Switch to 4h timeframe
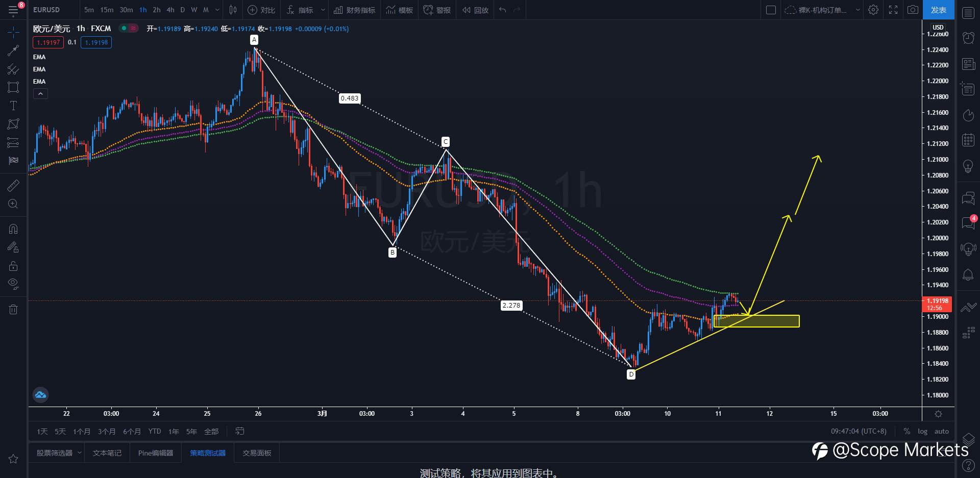 click(170, 10)
